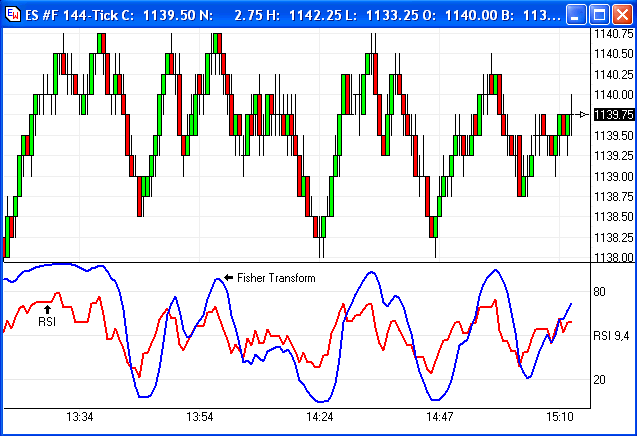The image size is (637, 436).
Task: Click the left arrow before Fisher Transform label
Action: (x=228, y=277)
